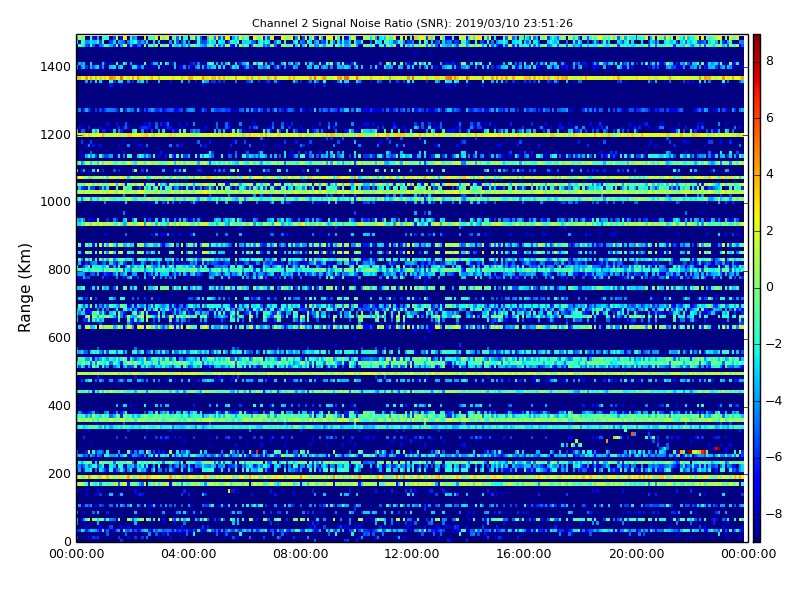Click the 'Range (Km)' y-axis label

[x=24, y=288]
